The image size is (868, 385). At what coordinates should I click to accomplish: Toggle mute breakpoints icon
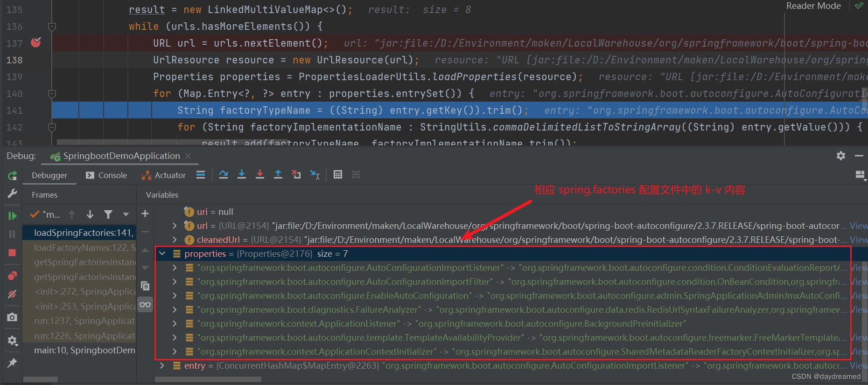[13, 294]
